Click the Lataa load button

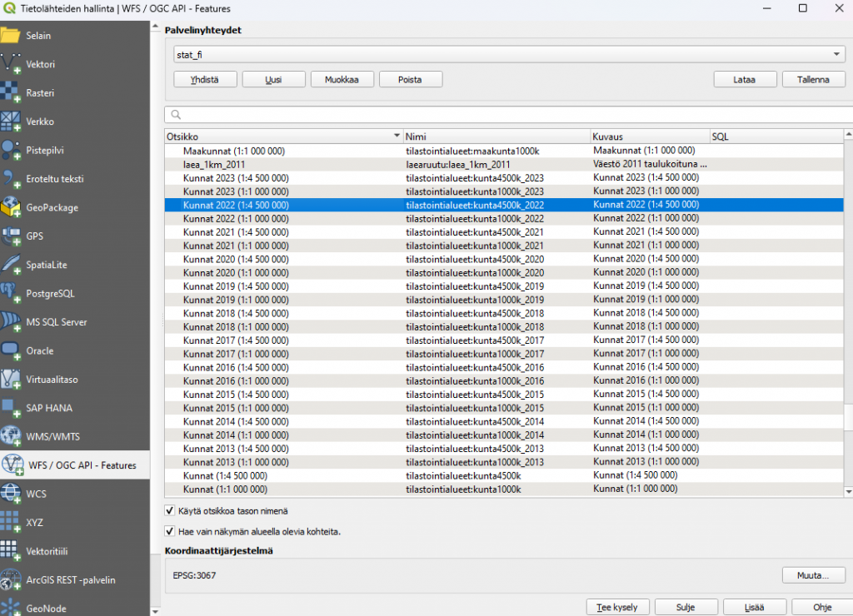click(x=745, y=79)
